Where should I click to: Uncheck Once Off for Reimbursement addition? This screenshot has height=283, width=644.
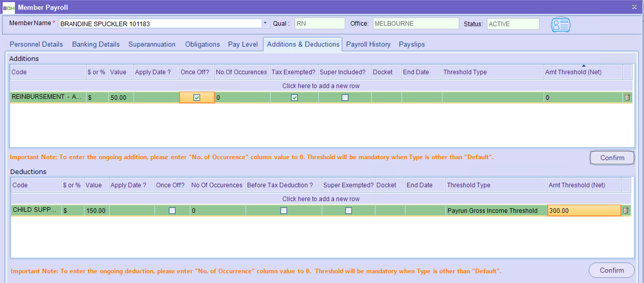[196, 97]
